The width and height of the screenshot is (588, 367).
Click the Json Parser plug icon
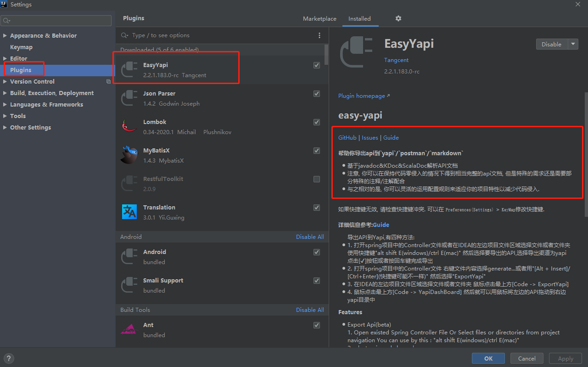[x=129, y=98]
